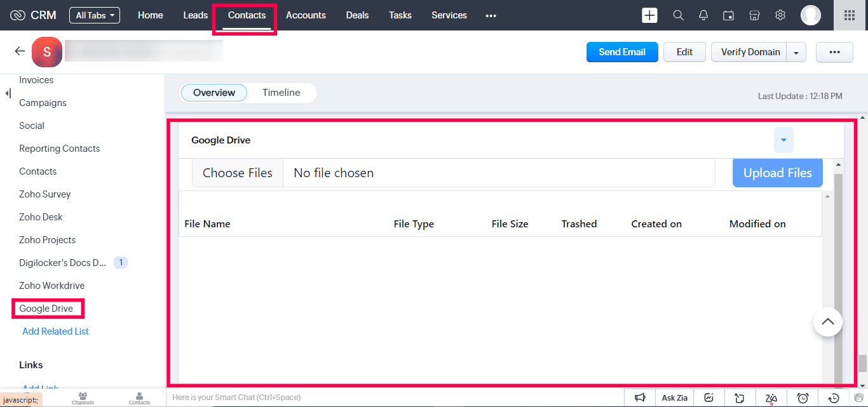Open the Zia handwriting icon in bottom bar
Viewport: 868px width, 407px height.
(771, 398)
